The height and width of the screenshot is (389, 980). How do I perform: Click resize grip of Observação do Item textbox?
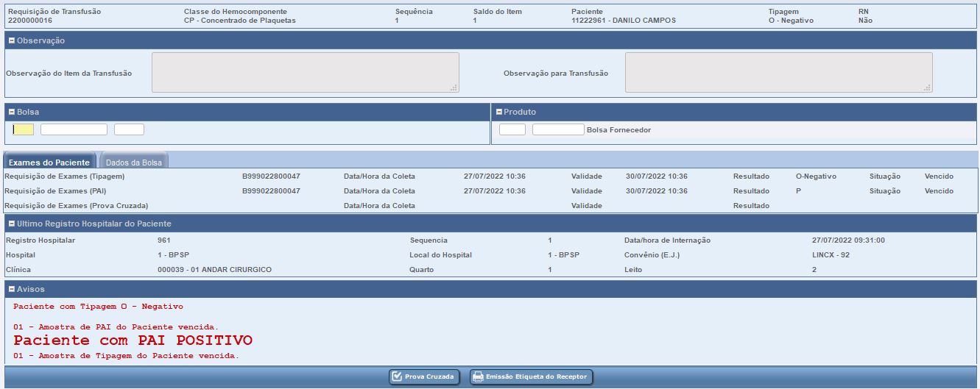454,88
